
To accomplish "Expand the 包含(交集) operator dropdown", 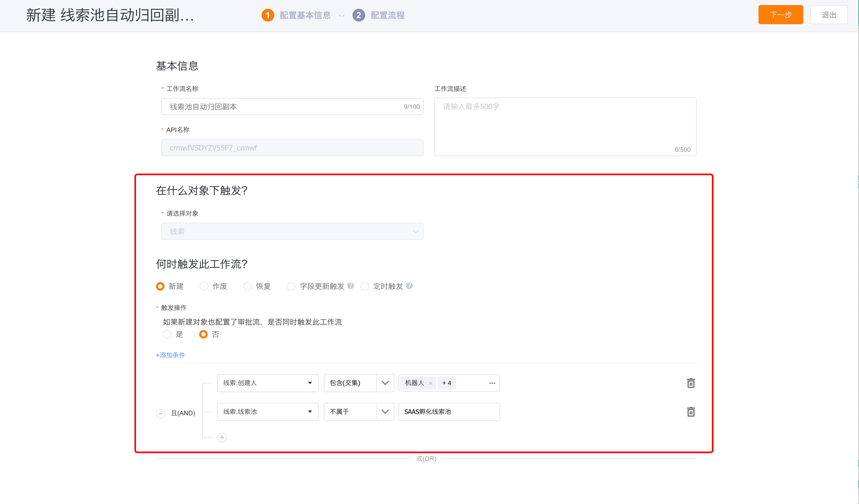I will [x=385, y=383].
